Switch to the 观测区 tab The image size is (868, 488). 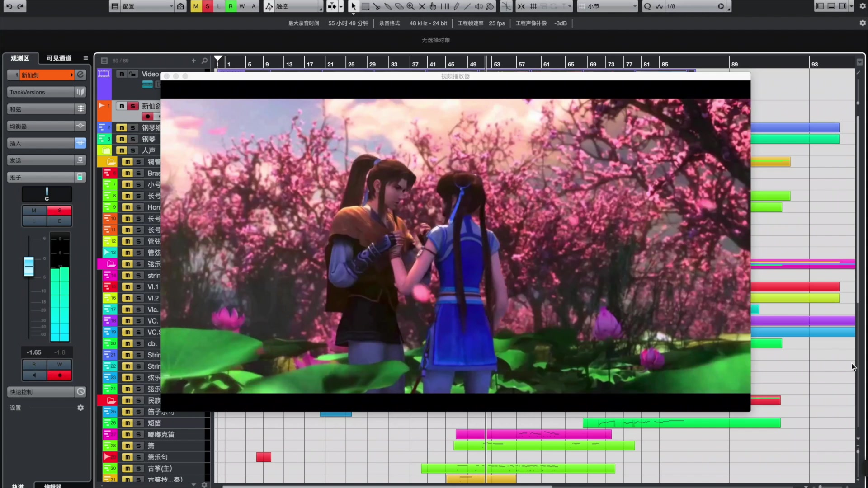(20, 58)
